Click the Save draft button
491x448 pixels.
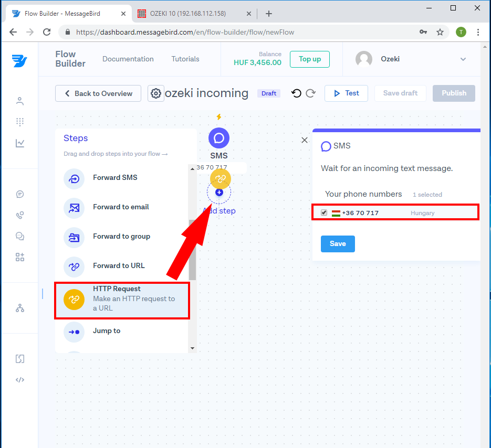pyautogui.click(x=401, y=93)
